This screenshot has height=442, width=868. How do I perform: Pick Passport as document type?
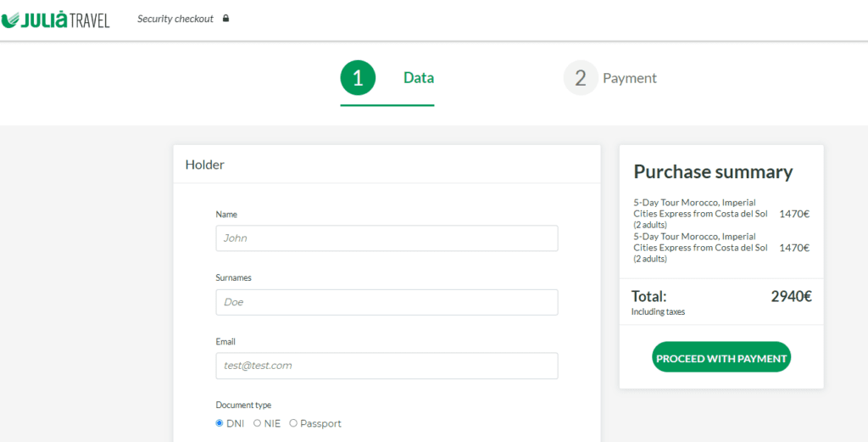click(294, 423)
